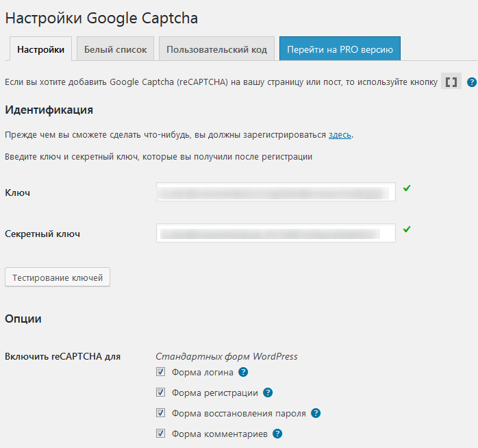Screen dimensions: 478x448
Task: Click the reCAPTCHA shortcode bracket icon
Action: (451, 82)
